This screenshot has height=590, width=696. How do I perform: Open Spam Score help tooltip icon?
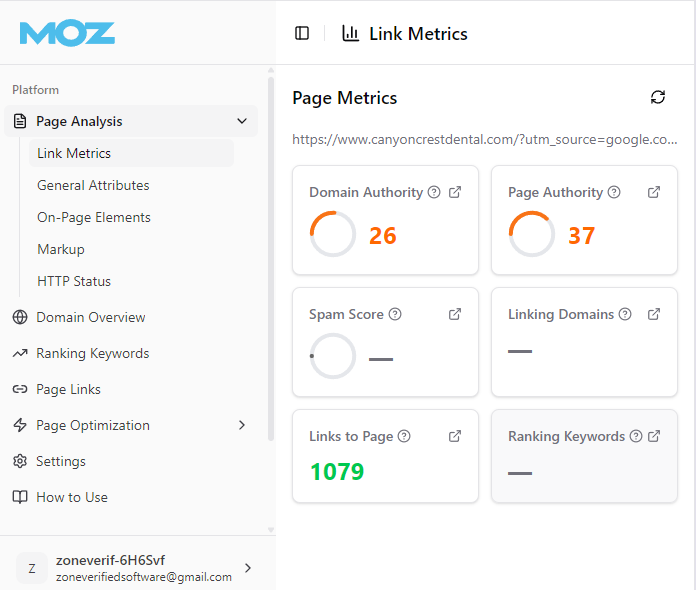(x=395, y=314)
